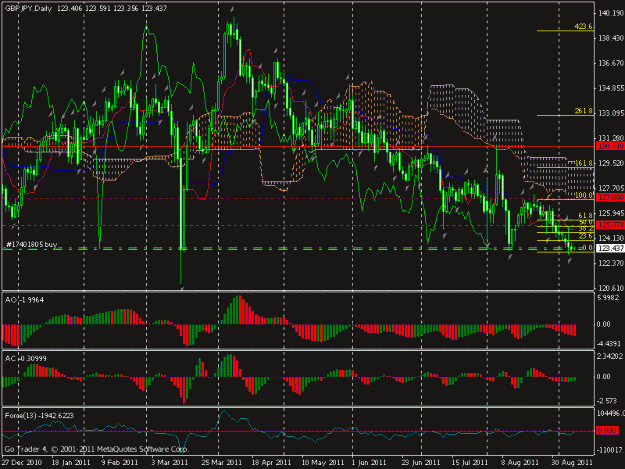Click the -4.4391 AO scale value
The image size is (625, 469).
[609, 343]
